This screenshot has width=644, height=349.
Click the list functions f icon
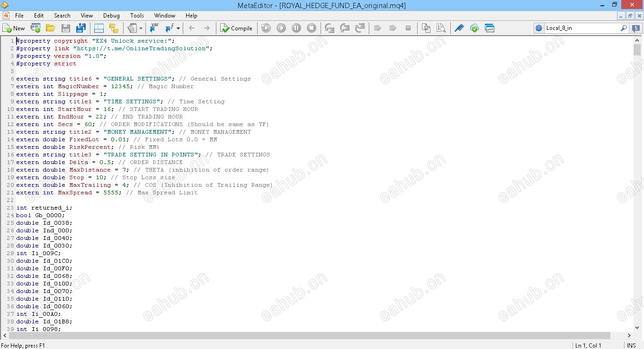[169, 28]
